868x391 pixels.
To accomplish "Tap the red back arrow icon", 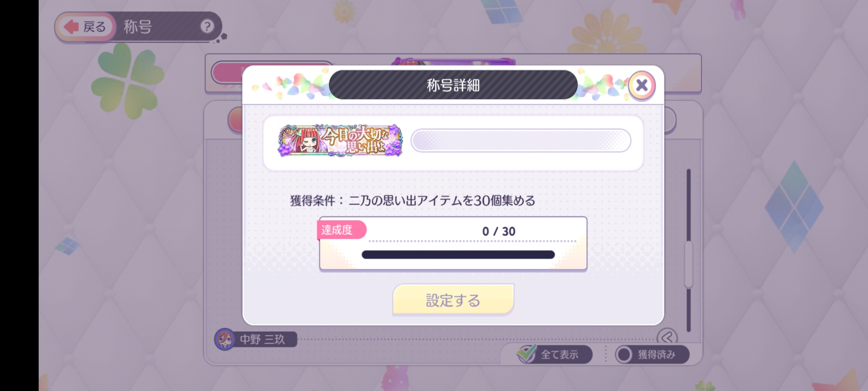I will (x=71, y=27).
